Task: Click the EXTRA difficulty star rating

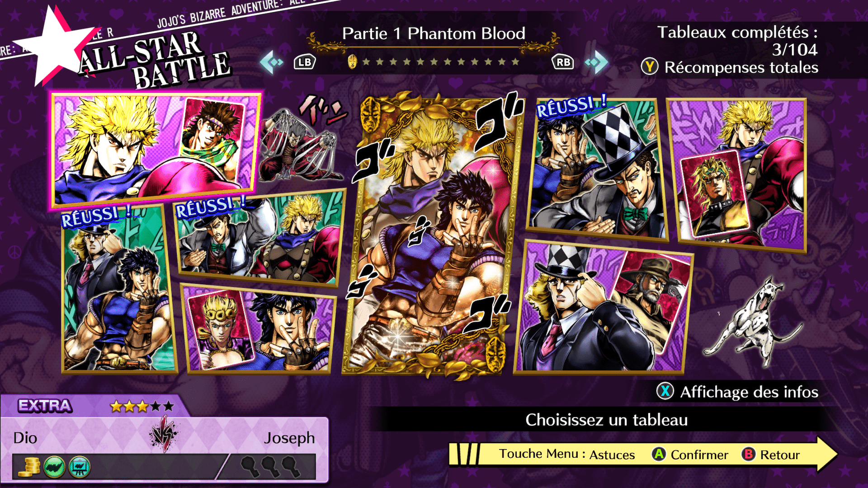Action: click(142, 406)
